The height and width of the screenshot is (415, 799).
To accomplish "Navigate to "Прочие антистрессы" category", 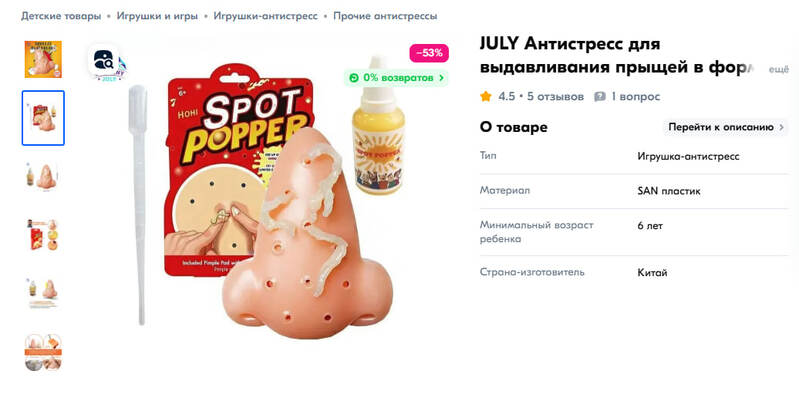I will point(385,16).
